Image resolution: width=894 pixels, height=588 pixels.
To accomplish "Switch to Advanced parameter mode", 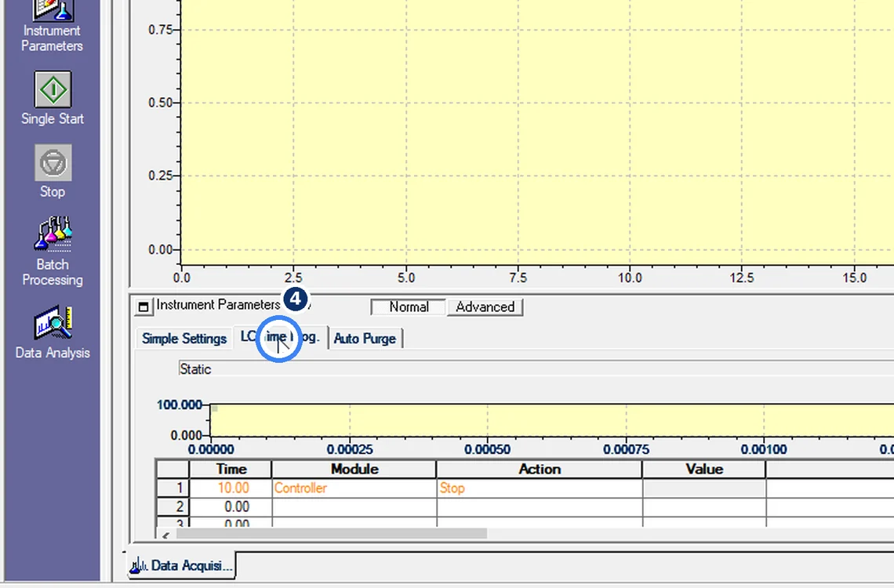I will tap(485, 307).
